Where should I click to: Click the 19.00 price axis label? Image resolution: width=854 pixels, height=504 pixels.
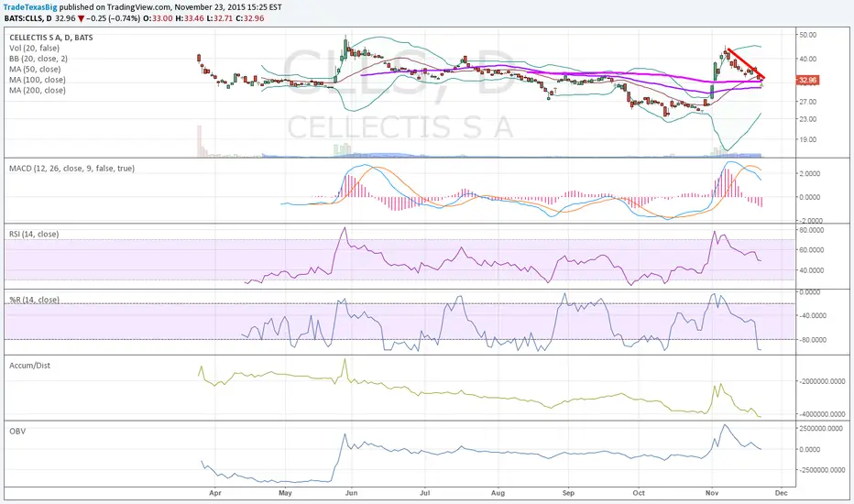point(807,139)
